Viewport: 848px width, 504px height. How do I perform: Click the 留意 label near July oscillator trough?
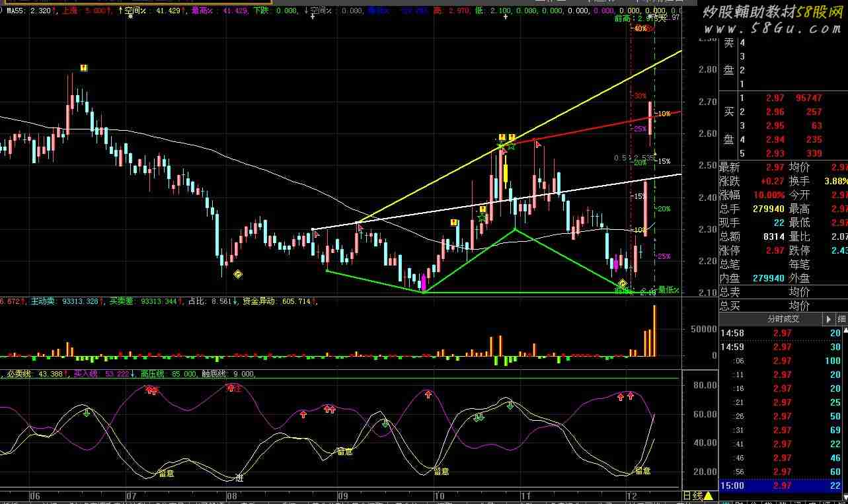click(x=166, y=473)
